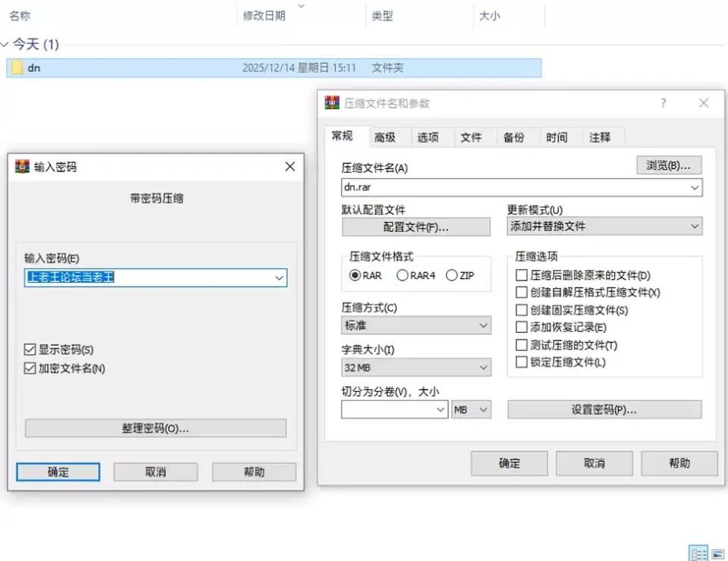This screenshot has height=561, width=728.
Task: Enable 压缩后删除原来的文件(D)
Action: click(x=522, y=275)
